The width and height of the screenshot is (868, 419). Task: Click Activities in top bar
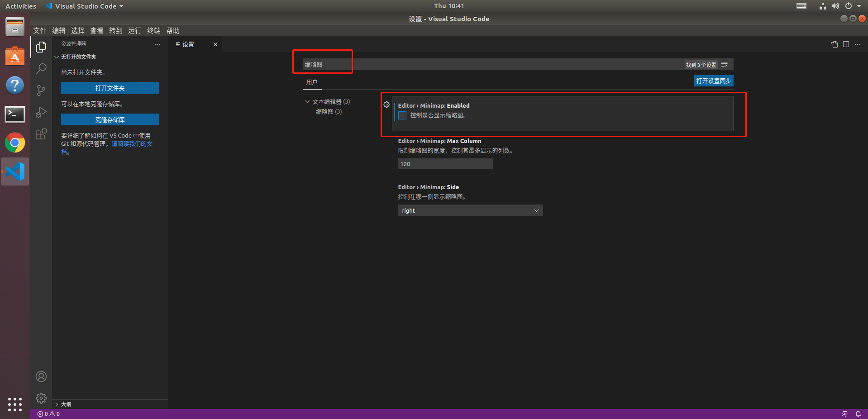click(x=21, y=6)
